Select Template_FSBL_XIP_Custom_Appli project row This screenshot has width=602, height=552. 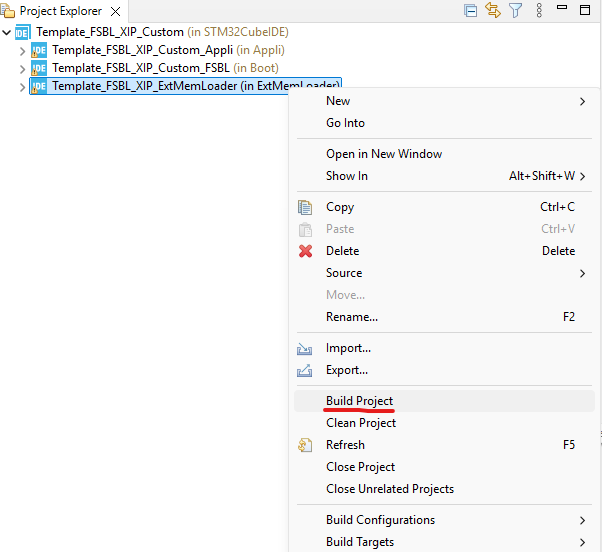click(168, 50)
